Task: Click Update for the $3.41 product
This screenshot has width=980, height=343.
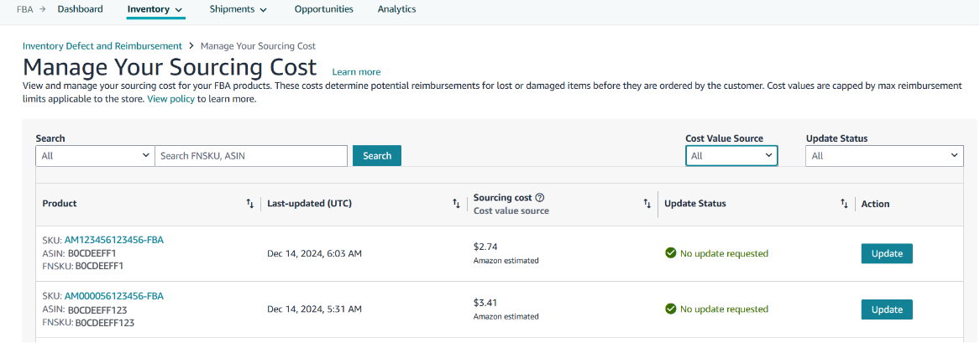Action: [886, 309]
